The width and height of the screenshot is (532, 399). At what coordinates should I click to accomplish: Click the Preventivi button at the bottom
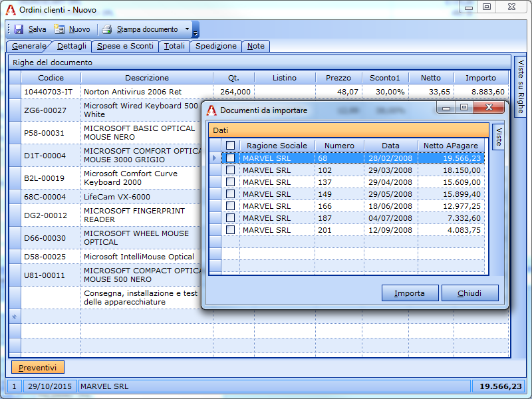(38, 368)
